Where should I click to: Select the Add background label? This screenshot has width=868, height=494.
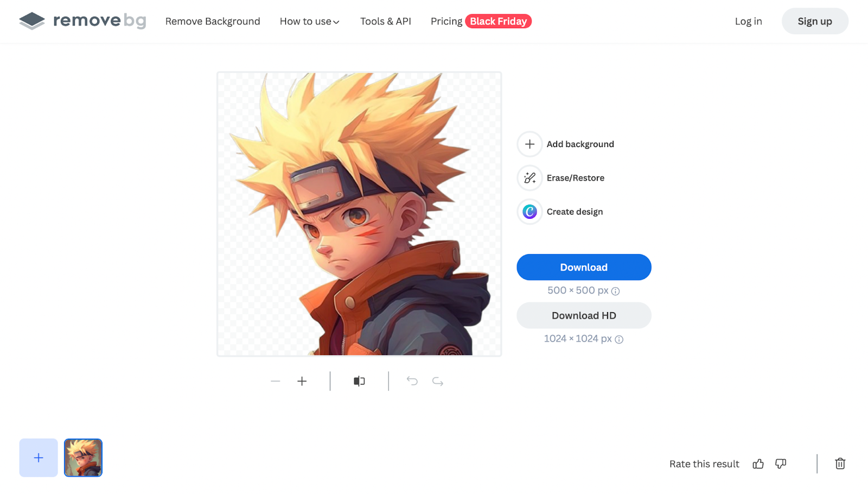(580, 144)
